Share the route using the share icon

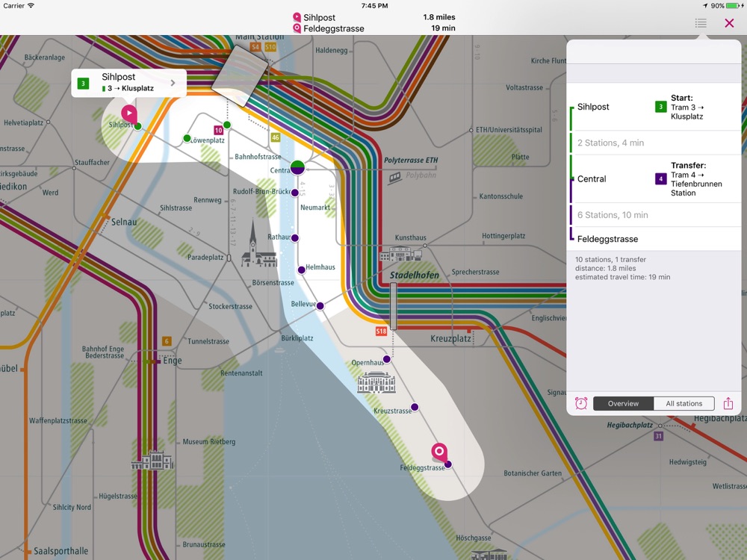pyautogui.click(x=728, y=403)
